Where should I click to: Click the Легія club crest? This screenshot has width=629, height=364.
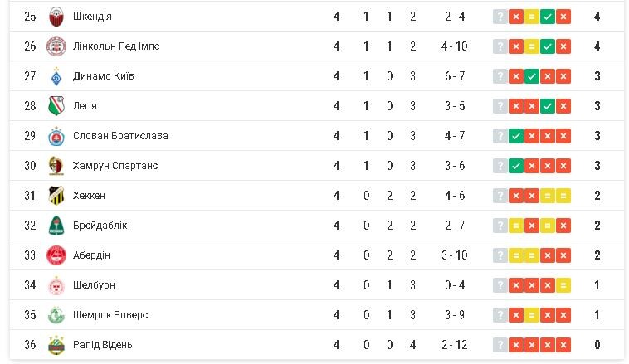pyautogui.click(x=56, y=106)
